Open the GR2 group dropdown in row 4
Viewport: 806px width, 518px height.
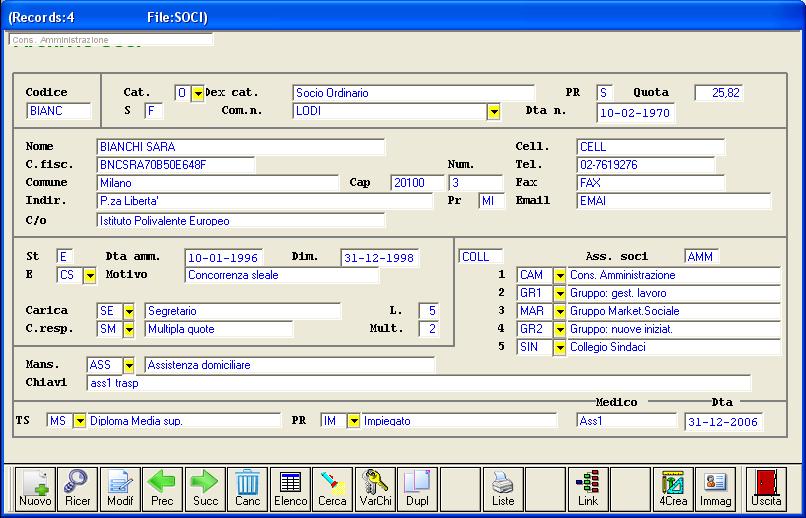[559, 329]
